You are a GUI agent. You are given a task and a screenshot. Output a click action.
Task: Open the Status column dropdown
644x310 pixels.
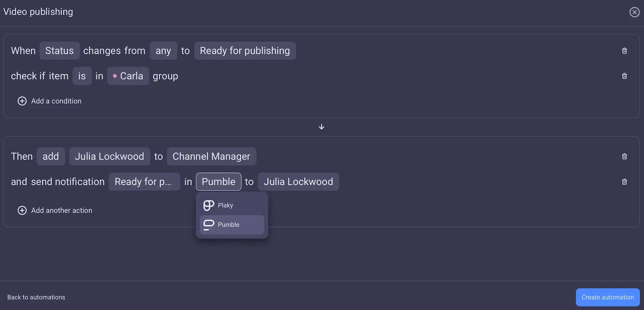(59, 51)
